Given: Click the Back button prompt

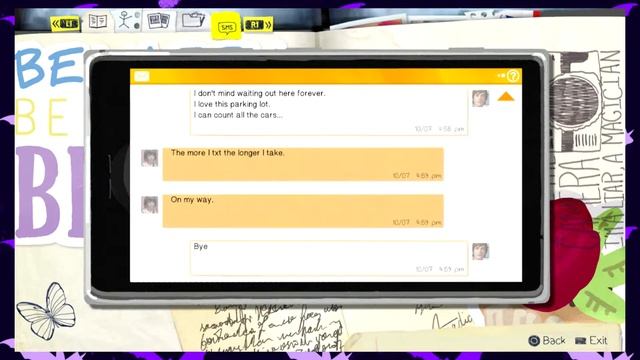Looking at the screenshot, I should point(547,340).
